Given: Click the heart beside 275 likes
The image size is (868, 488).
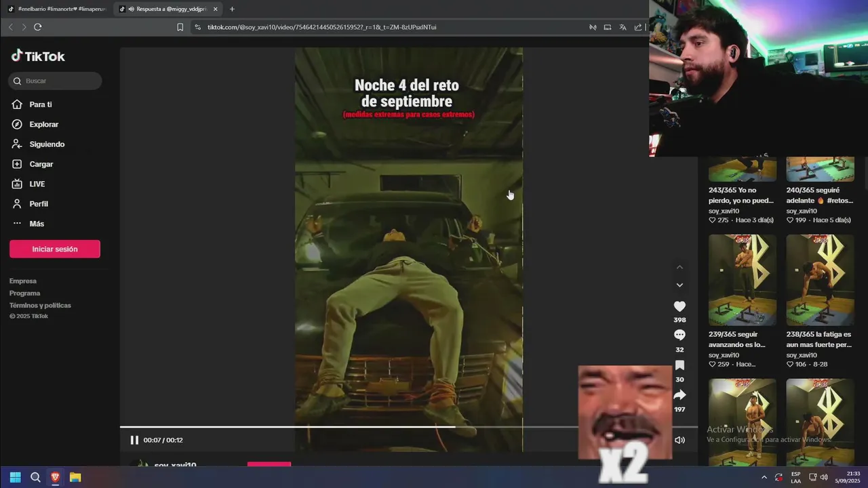Looking at the screenshot, I should pos(712,220).
